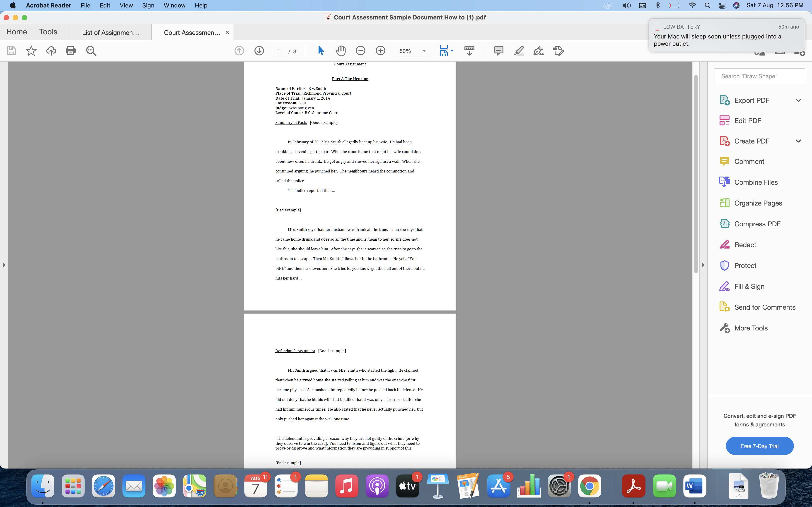Select the Highlighter tool
The height and width of the screenshot is (507, 812).
[x=518, y=51]
